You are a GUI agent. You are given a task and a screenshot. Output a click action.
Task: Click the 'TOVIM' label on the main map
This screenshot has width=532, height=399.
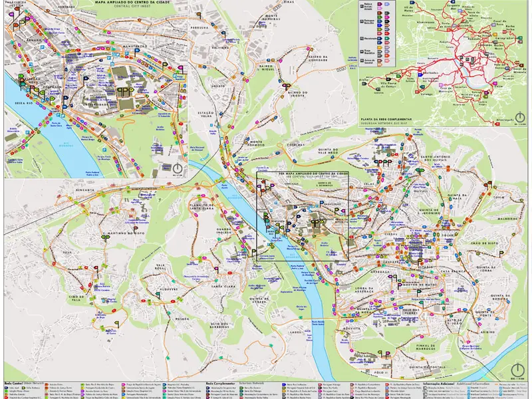point(498,197)
